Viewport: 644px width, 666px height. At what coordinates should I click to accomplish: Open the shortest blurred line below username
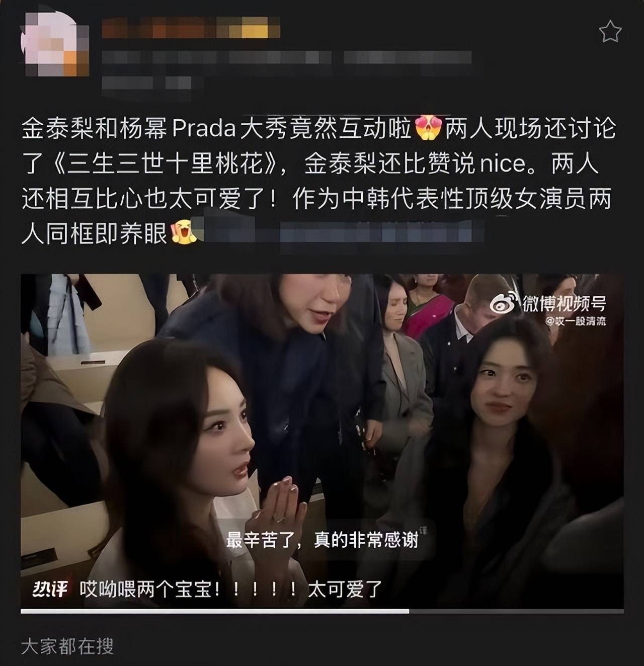[x=146, y=82]
